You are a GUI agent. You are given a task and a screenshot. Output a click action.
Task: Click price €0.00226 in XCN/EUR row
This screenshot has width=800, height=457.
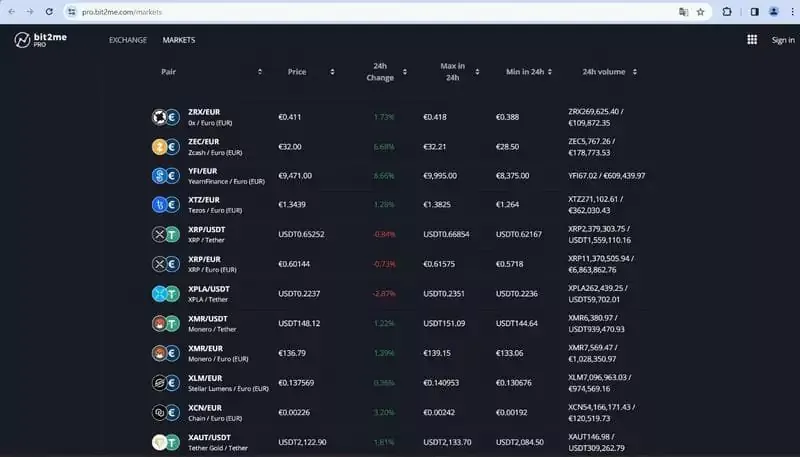(294, 413)
